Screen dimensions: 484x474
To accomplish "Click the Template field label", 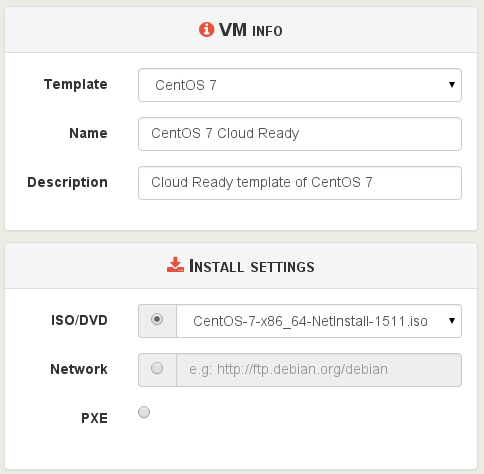I will (76, 84).
